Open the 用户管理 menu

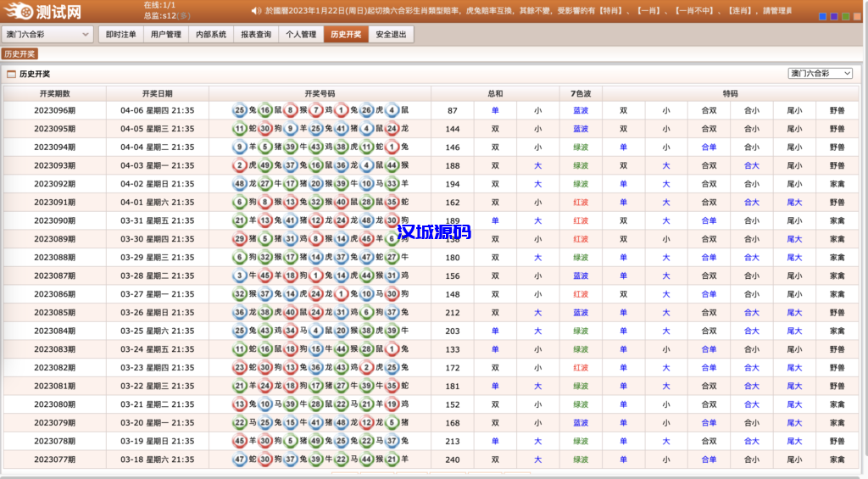pos(166,34)
